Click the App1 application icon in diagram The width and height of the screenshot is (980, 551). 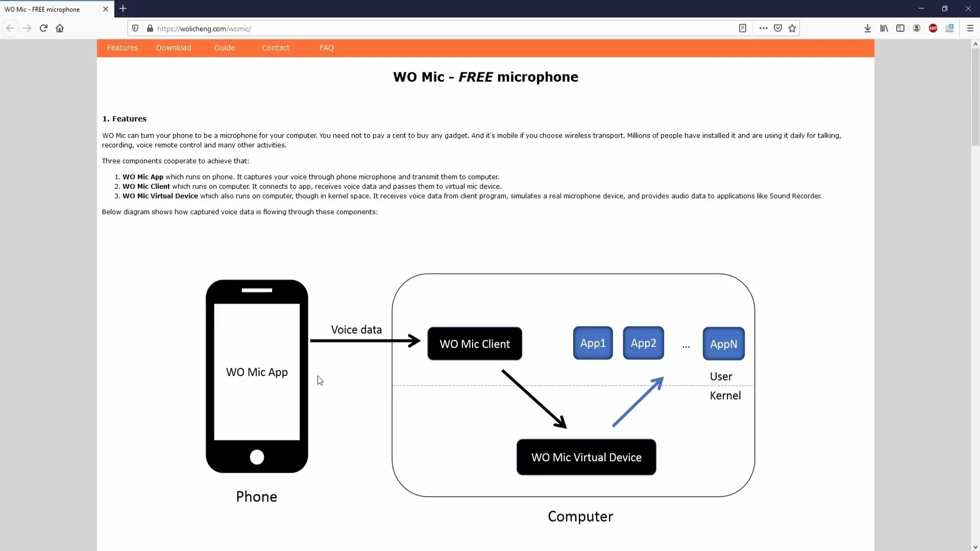pyautogui.click(x=592, y=344)
